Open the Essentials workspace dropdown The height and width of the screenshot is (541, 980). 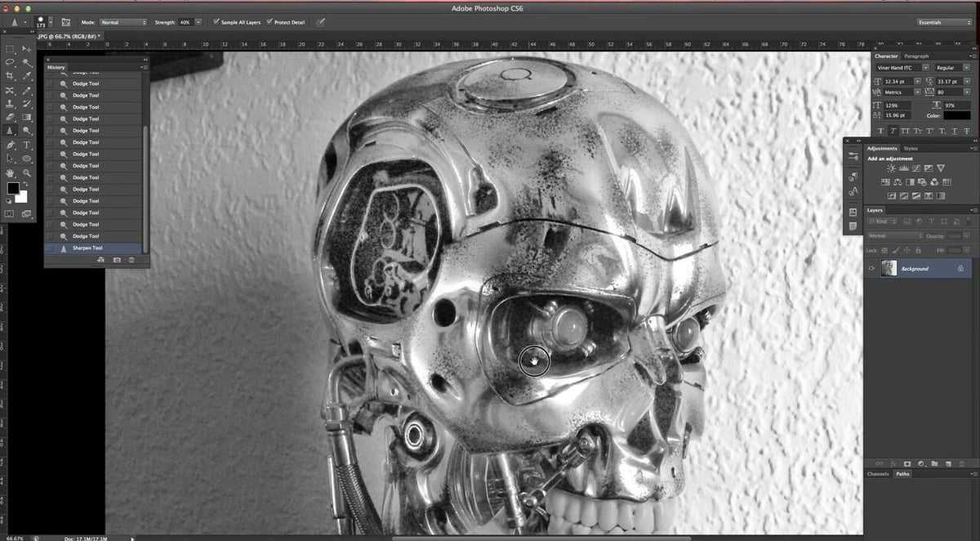[x=944, y=22]
